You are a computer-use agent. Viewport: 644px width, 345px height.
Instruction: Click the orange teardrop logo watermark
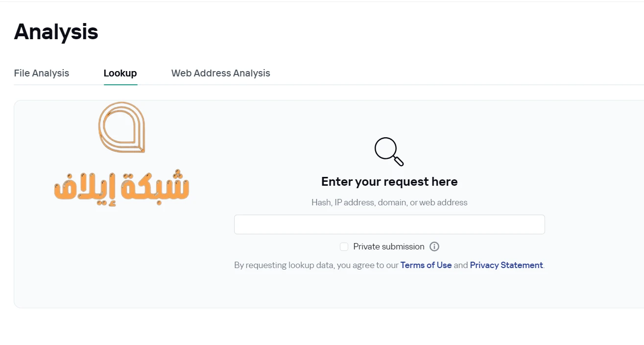[x=121, y=127]
